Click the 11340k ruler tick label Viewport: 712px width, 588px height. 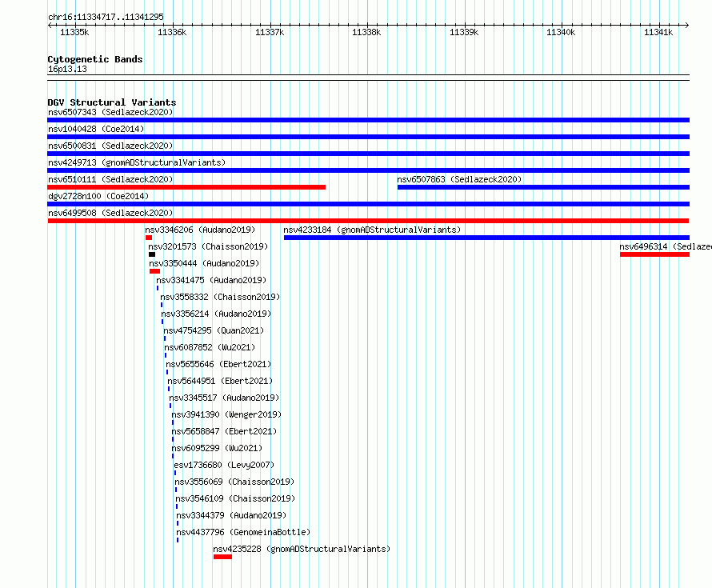[561, 32]
